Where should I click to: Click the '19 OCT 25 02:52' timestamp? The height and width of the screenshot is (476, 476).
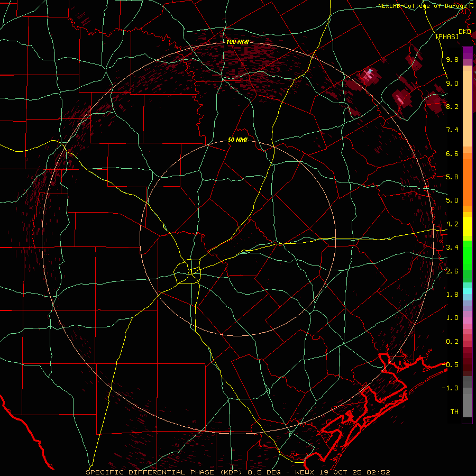coord(354,472)
